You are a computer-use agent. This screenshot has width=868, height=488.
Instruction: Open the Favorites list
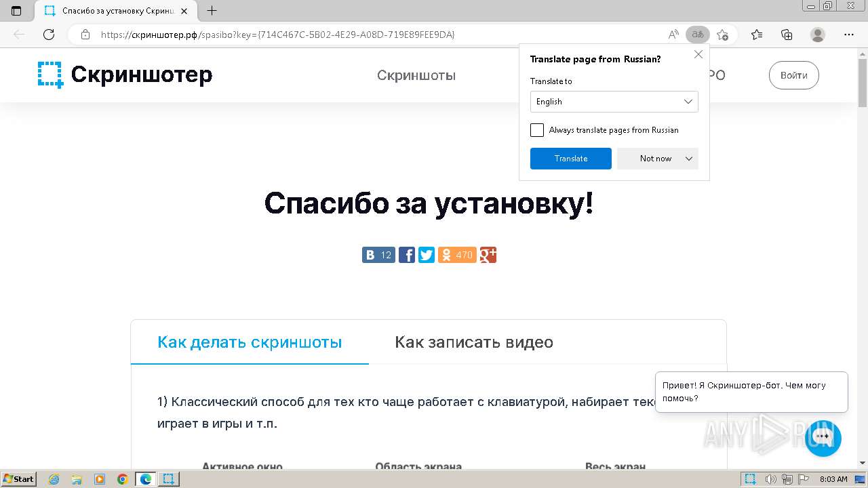[757, 35]
